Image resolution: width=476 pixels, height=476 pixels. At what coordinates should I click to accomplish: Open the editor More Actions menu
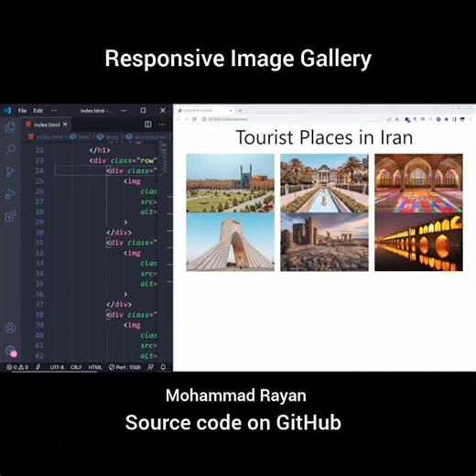161,124
